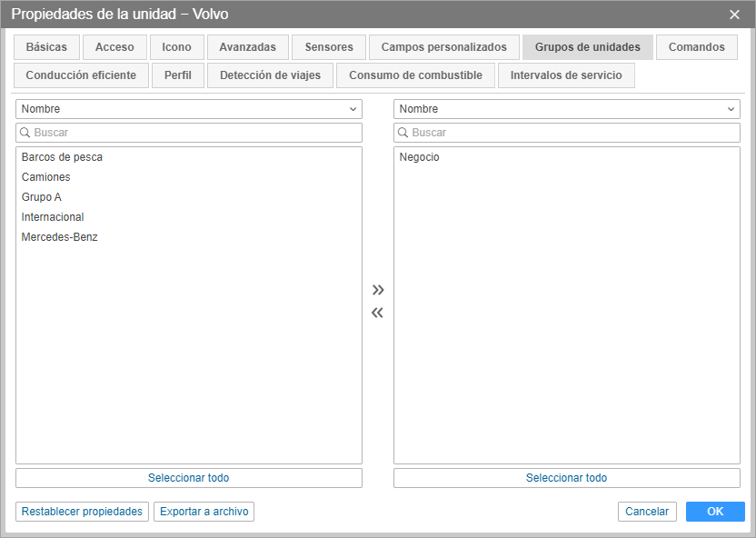Screen dimensions: 756x538
Task: Switch to Consumo de combustible tab
Action: pos(415,75)
